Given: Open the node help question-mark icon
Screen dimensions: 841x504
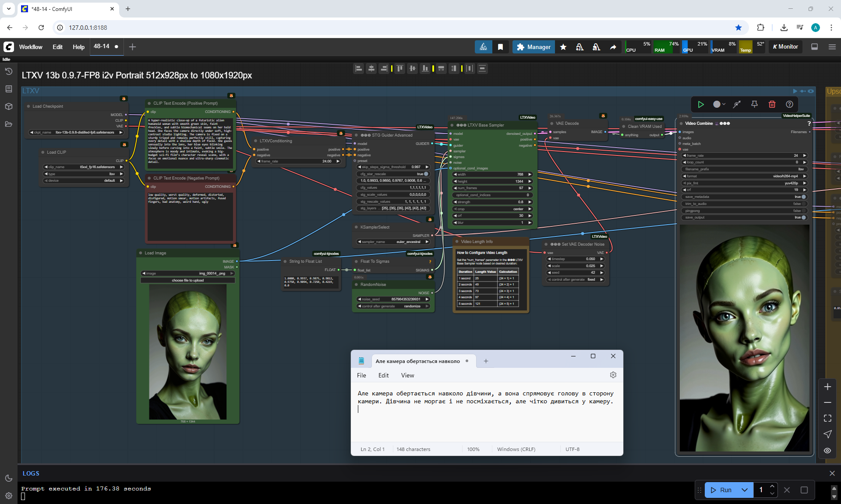Looking at the screenshot, I should (789, 104).
